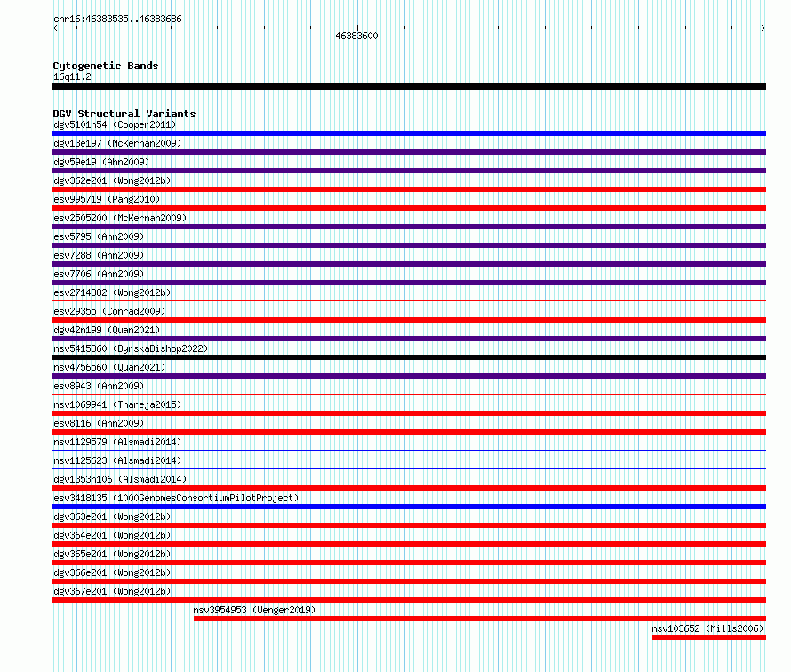Click the 16q11.2 band label
Viewport: 791px width, 672px height.
(x=72, y=76)
